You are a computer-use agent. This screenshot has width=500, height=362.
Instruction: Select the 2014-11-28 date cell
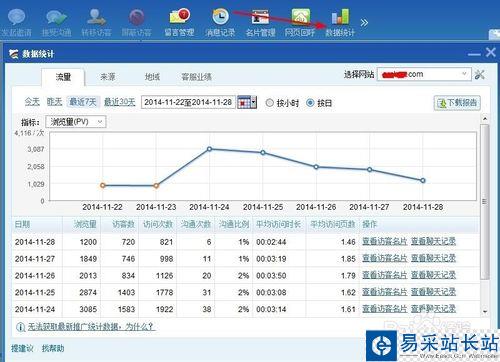(x=35, y=242)
